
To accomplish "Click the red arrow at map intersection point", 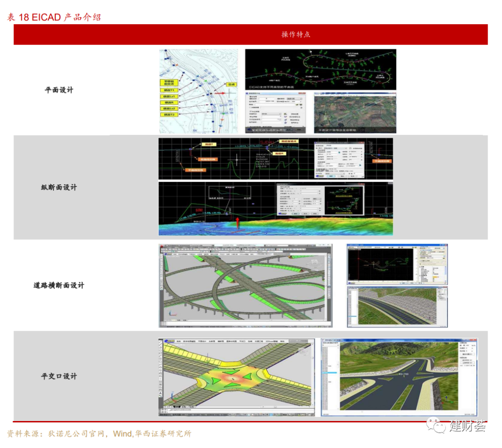I will 219,93.
